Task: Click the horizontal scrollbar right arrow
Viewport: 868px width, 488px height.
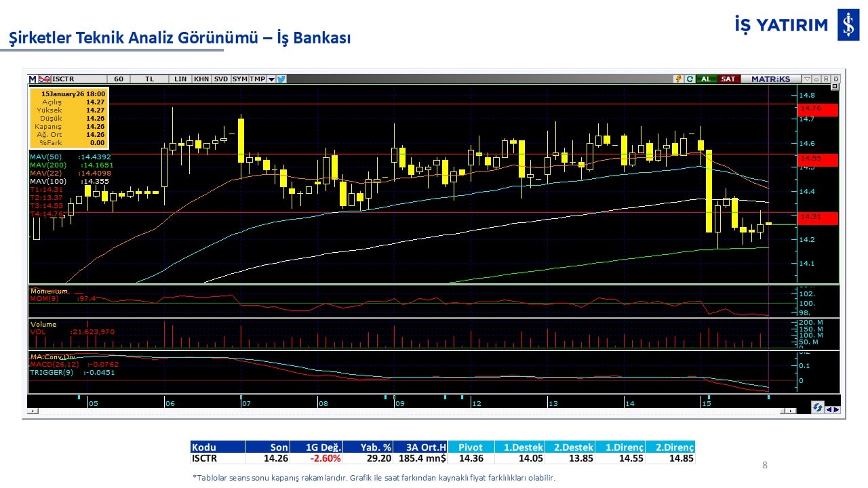Action: tap(790, 411)
